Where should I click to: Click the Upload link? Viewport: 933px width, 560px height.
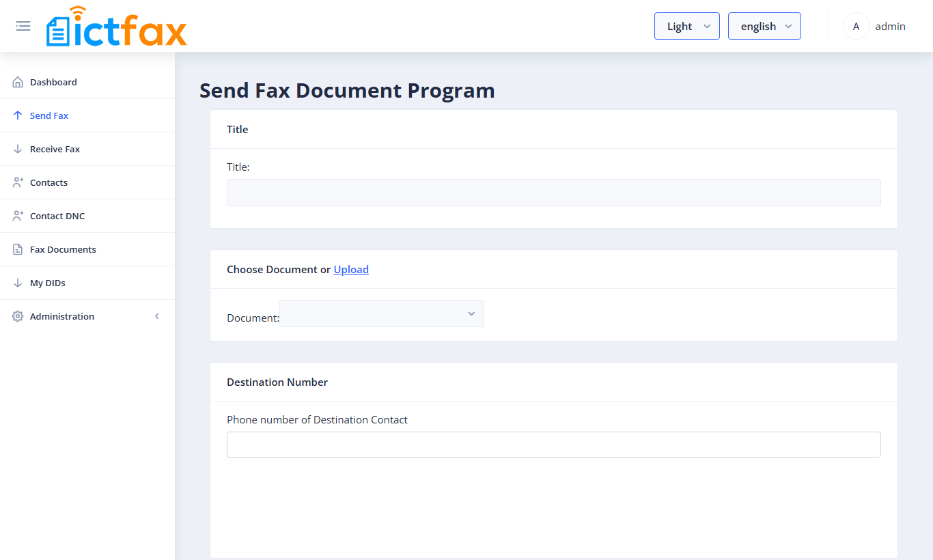[x=351, y=269]
